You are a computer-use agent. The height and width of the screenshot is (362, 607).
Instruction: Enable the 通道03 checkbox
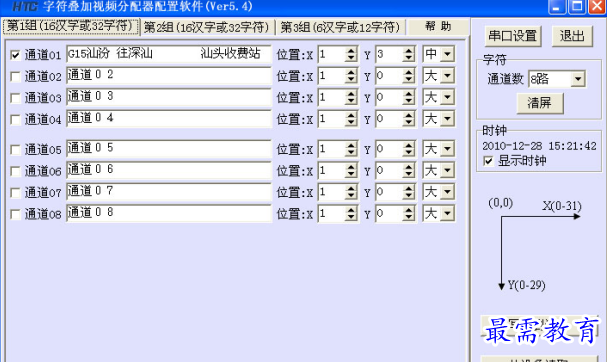tap(15, 98)
